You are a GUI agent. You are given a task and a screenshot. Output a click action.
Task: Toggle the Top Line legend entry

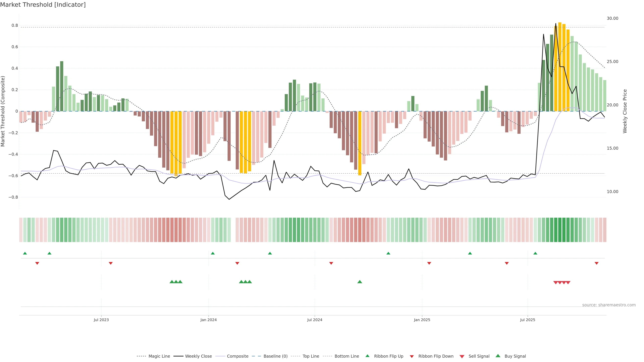(311, 356)
